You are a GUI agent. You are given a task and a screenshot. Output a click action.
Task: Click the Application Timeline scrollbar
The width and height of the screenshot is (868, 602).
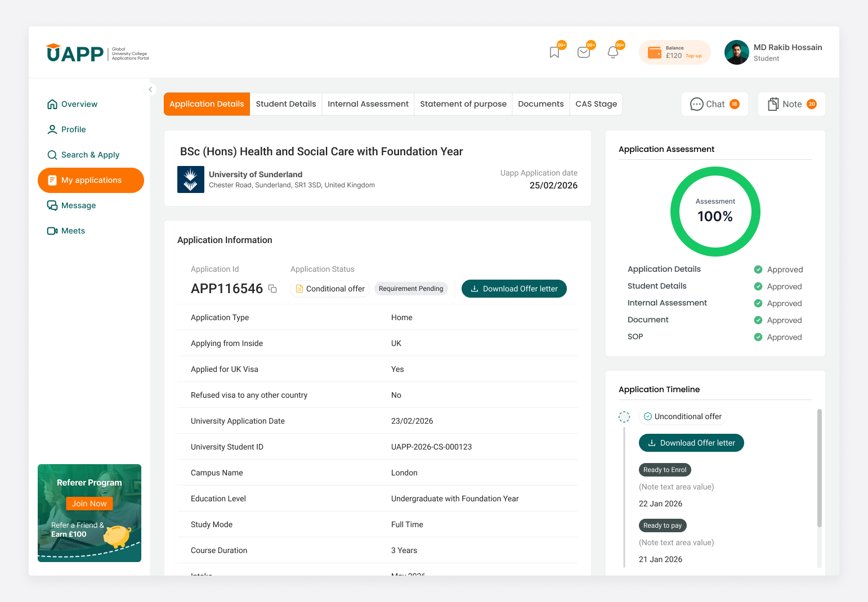click(820, 468)
